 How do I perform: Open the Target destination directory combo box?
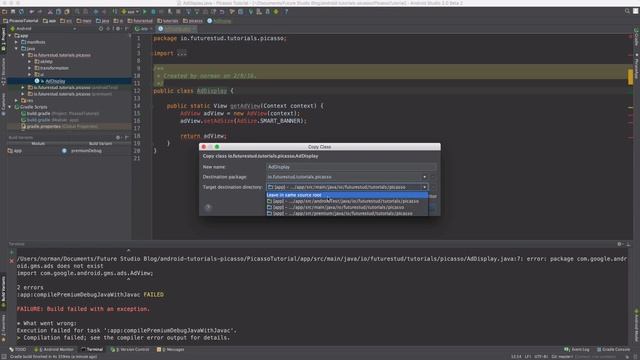pos(347,187)
